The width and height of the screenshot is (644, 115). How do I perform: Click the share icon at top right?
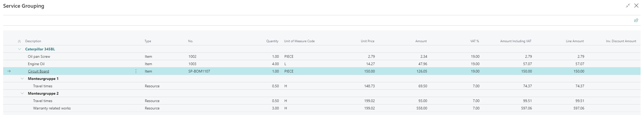(636, 20)
